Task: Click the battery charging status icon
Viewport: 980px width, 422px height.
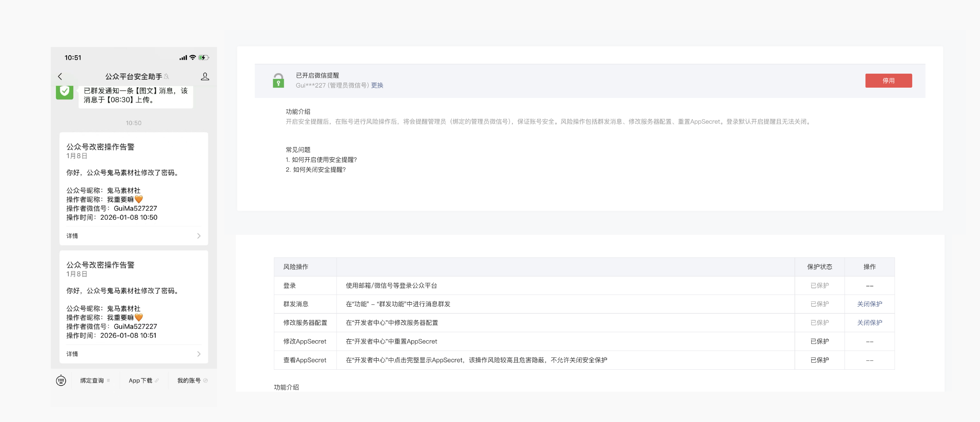Action: 204,57
